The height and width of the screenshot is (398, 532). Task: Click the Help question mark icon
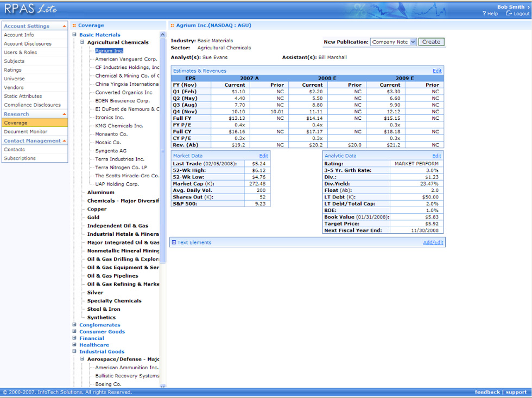[x=484, y=14]
